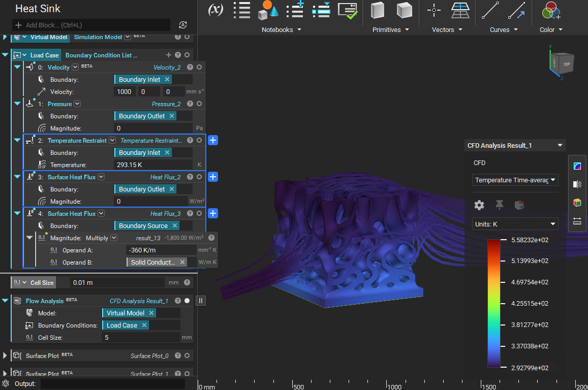Collapse the Pressure block triangle

click(17, 104)
